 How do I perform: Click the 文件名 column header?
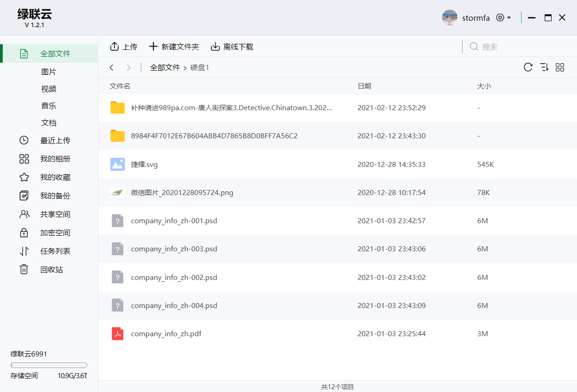pyautogui.click(x=120, y=86)
